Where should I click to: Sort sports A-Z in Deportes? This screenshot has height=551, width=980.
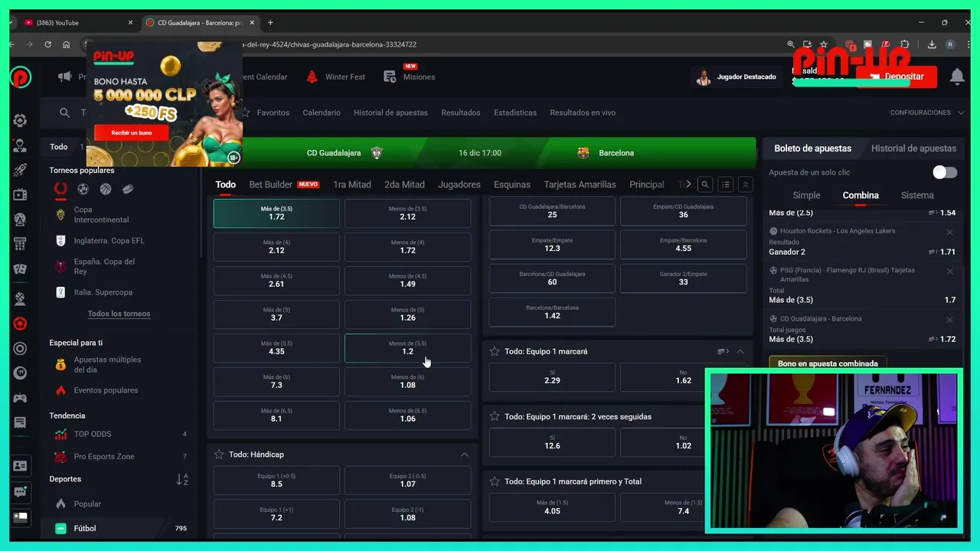tap(182, 479)
